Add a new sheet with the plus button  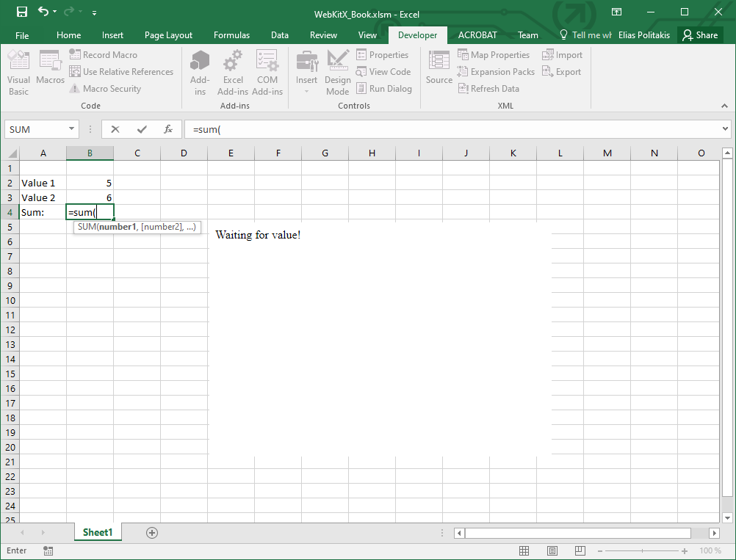pos(151,533)
